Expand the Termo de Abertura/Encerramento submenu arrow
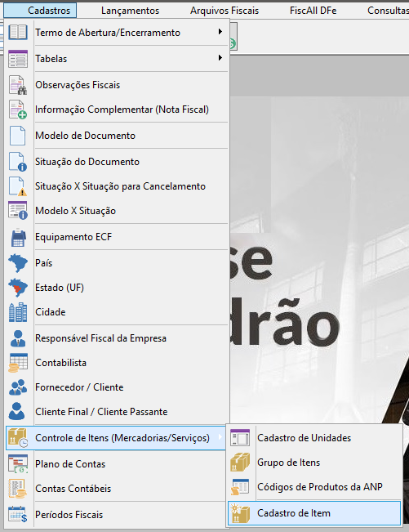409x532 pixels. (220, 32)
